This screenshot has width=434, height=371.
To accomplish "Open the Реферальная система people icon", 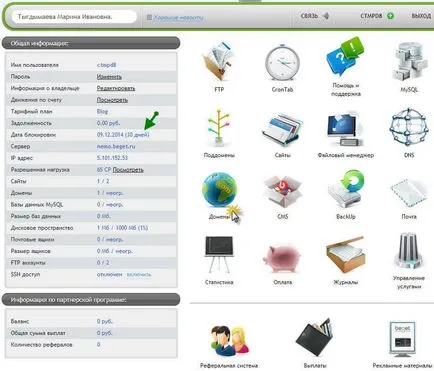I will pos(229,340).
